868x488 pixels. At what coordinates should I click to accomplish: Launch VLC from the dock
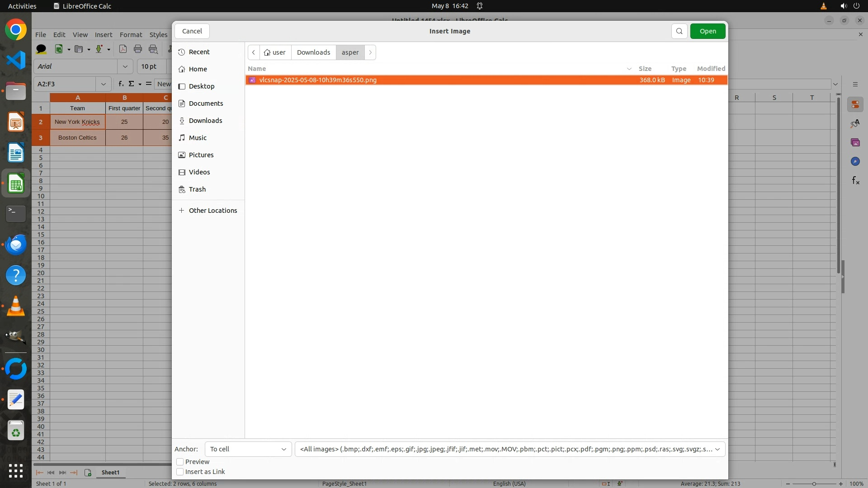pyautogui.click(x=16, y=307)
